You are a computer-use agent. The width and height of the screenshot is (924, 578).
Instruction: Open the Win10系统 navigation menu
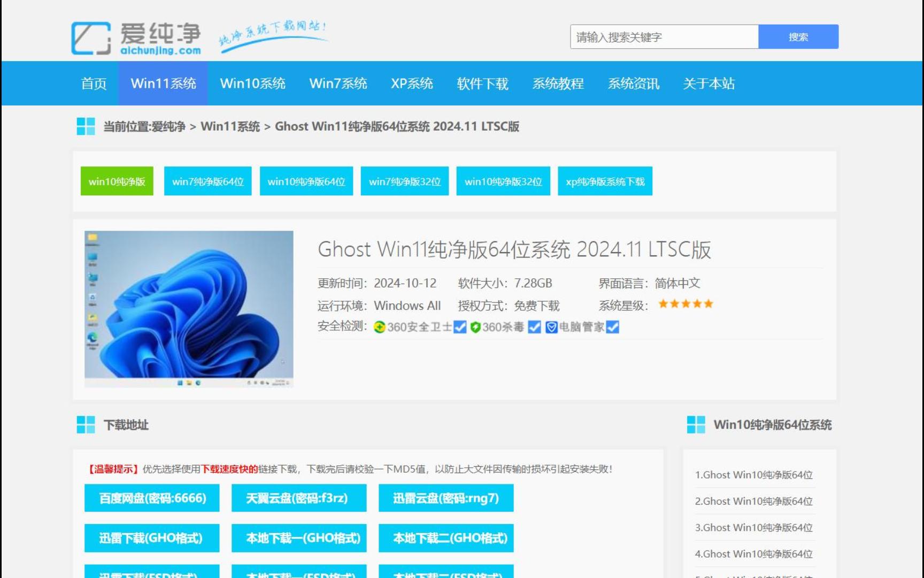pyautogui.click(x=252, y=83)
